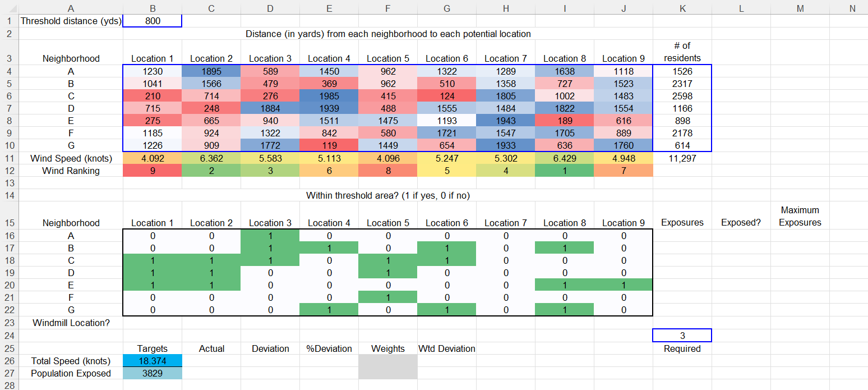Select the Wind Ranking cell under Location 1
868x390 pixels.
[x=153, y=171]
